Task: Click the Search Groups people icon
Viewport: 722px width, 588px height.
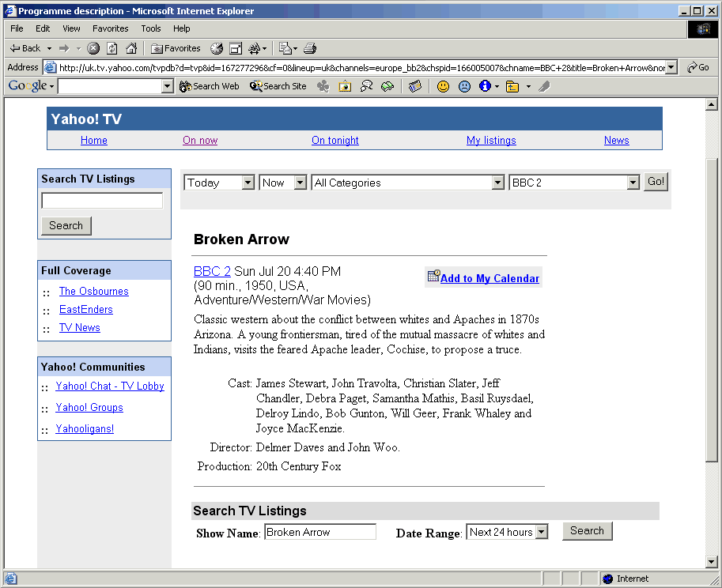Action: (366, 86)
